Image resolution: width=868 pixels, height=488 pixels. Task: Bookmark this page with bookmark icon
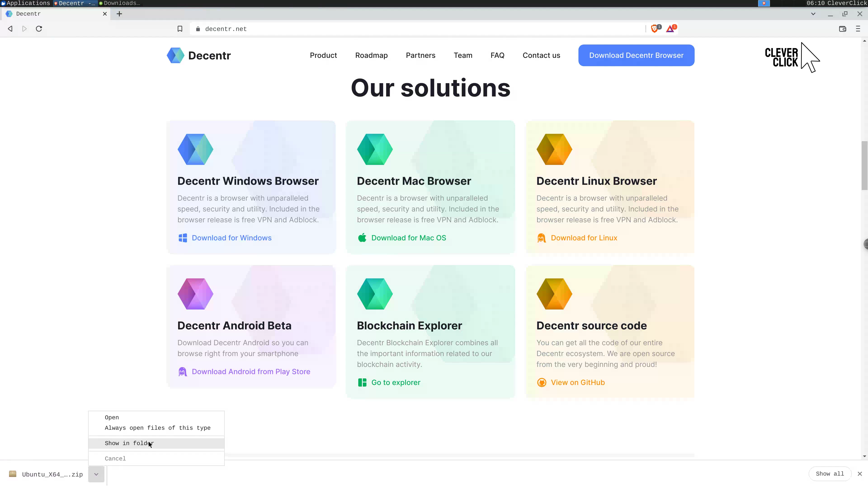click(x=180, y=29)
